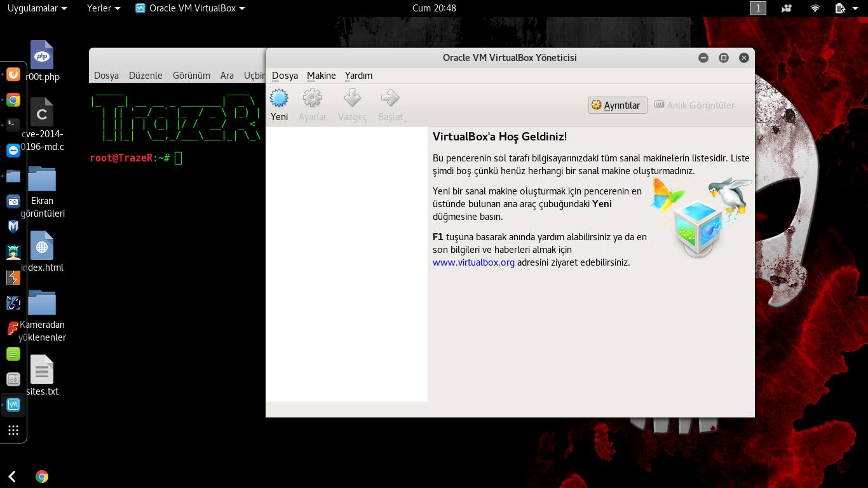Click the Anlık Görüntüler button
Image resolution: width=868 pixels, height=488 pixels.
695,105
